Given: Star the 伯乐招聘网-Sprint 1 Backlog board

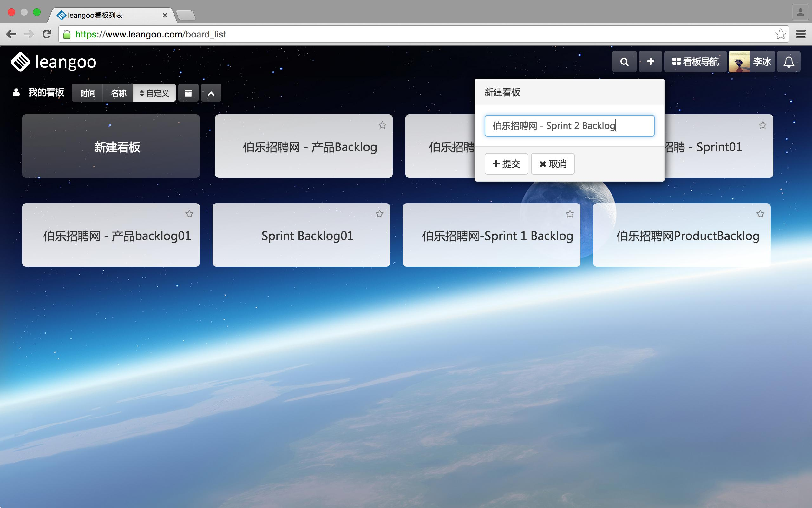Looking at the screenshot, I should (x=570, y=214).
